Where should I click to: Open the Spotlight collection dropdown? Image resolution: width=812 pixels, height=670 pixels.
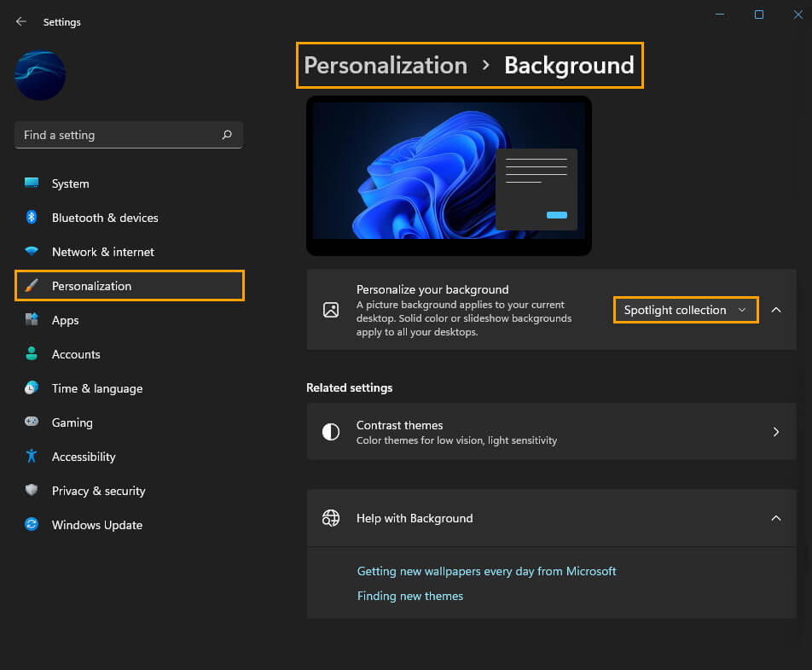pos(686,310)
